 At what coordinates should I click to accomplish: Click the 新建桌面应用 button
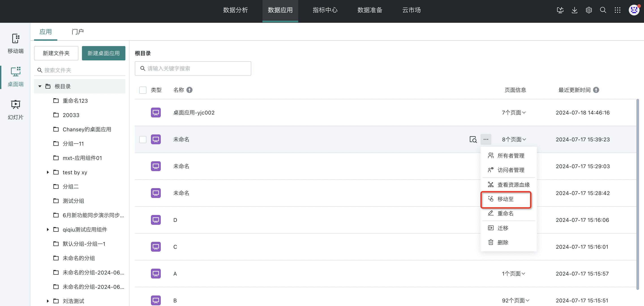103,53
